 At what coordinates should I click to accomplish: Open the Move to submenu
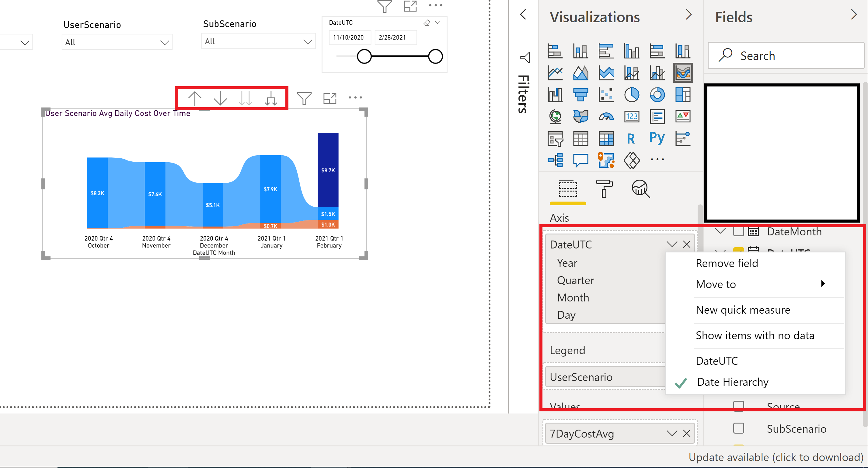[x=755, y=284]
